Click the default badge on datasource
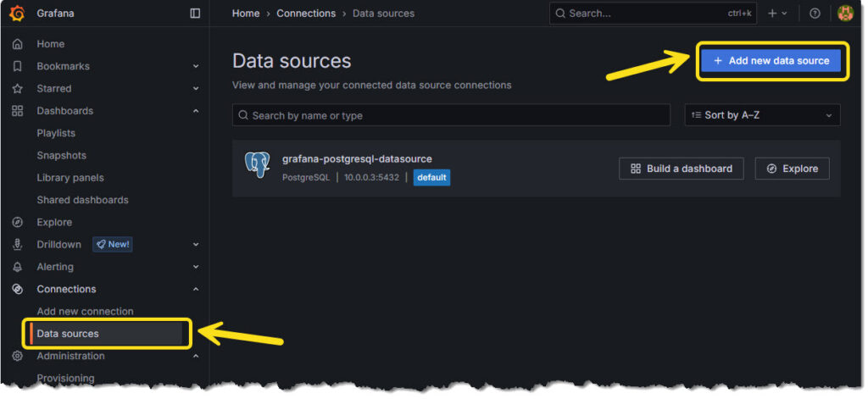868x399 pixels. [x=431, y=178]
